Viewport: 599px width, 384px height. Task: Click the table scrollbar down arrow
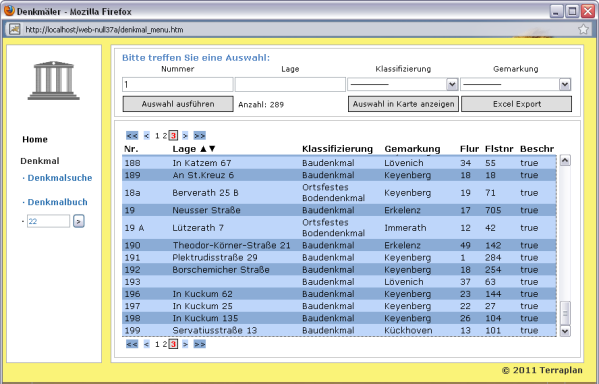coord(565,331)
